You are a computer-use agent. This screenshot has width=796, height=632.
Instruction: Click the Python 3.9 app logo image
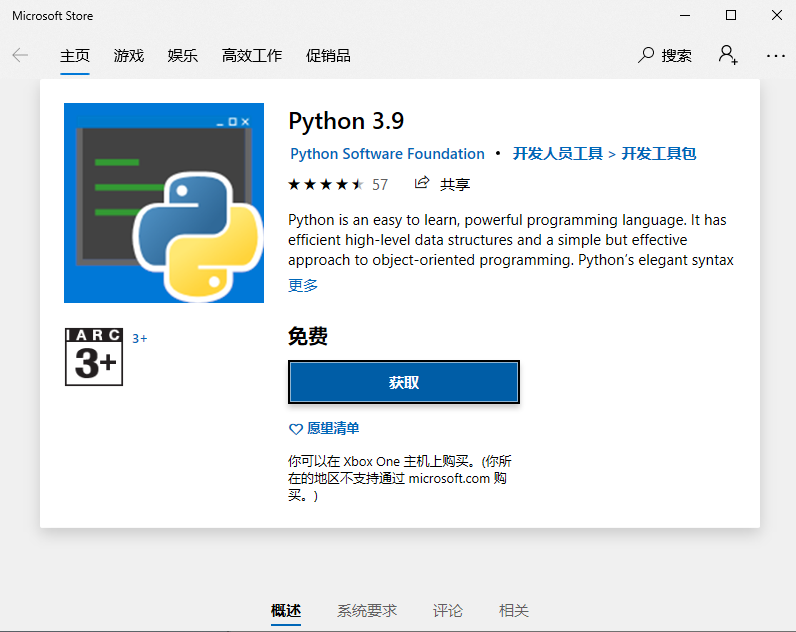(x=164, y=203)
